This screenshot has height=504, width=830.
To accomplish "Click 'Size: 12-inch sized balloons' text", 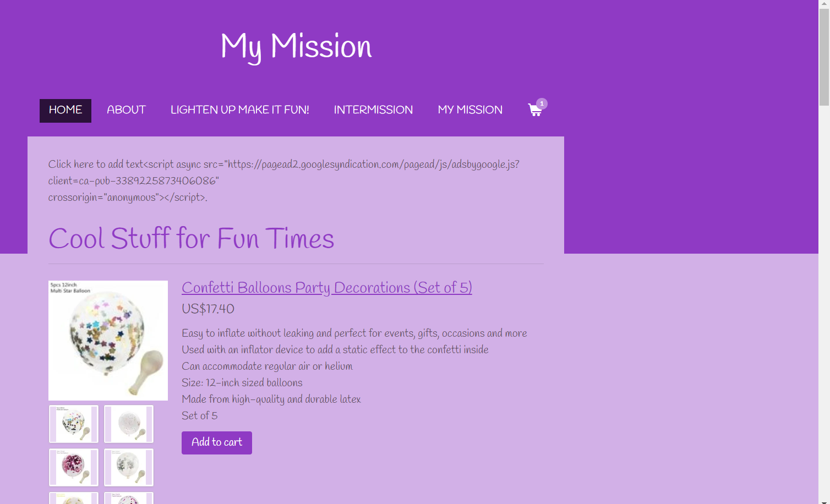I will (242, 383).
